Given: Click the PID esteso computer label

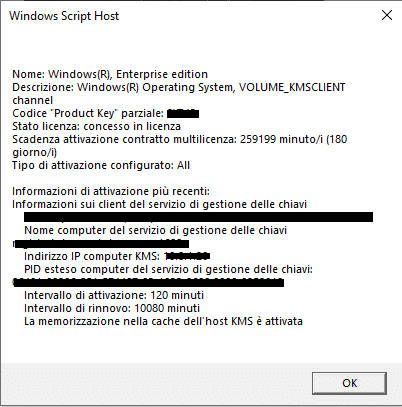Looking at the screenshot, I should point(168,269).
